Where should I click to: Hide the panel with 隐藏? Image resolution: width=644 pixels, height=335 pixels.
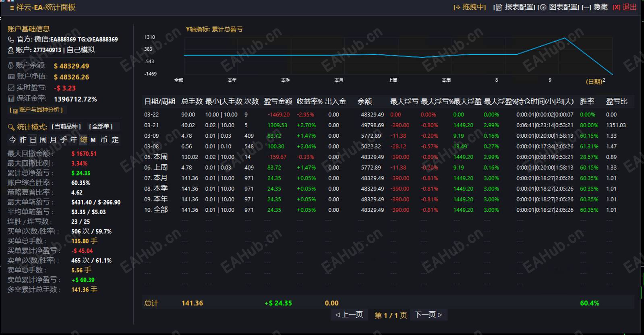[594, 7]
